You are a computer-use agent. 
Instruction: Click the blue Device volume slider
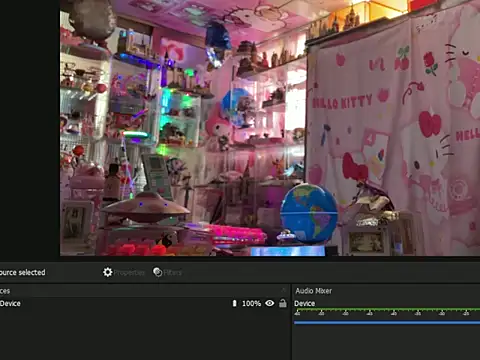[x=387, y=322]
